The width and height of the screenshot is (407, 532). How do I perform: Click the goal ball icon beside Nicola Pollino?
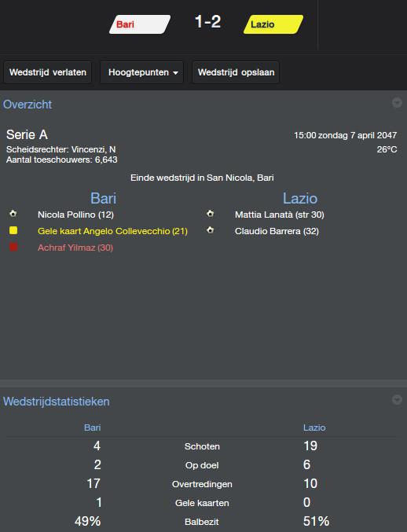pos(13,214)
